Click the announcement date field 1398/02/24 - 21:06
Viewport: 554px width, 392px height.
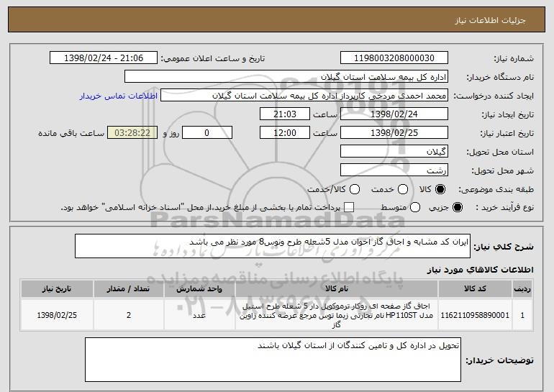tap(104, 58)
